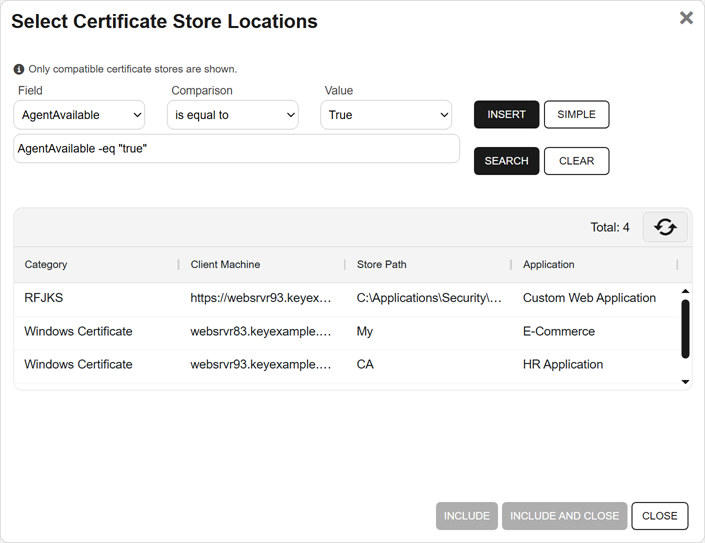Open the Field dropdown showing AgentAvailable
705x543 pixels.
click(x=79, y=115)
